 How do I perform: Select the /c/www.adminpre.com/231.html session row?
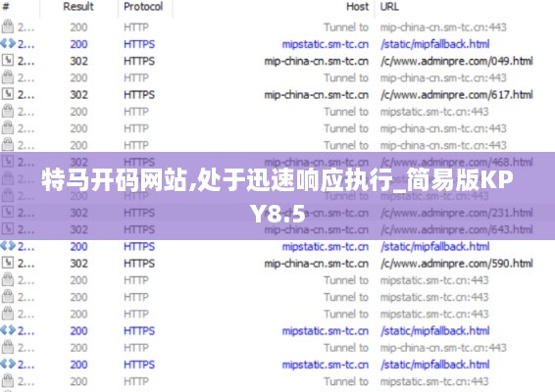tap(277, 213)
